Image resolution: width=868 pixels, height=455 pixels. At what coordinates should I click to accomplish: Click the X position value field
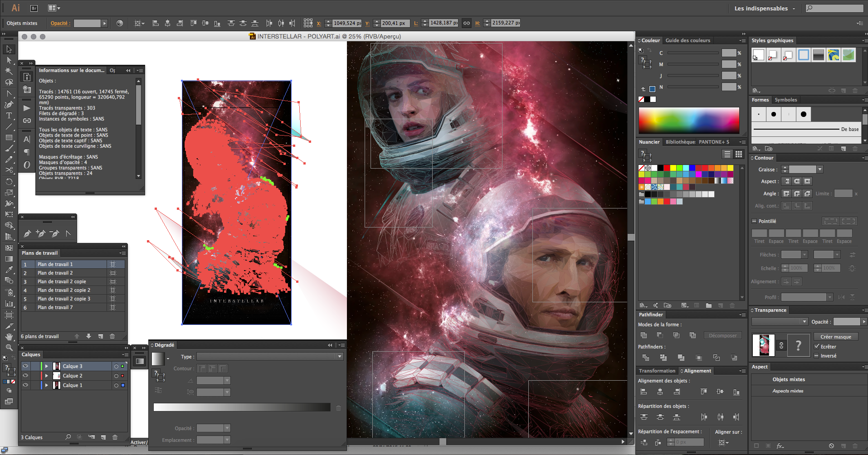[347, 23]
